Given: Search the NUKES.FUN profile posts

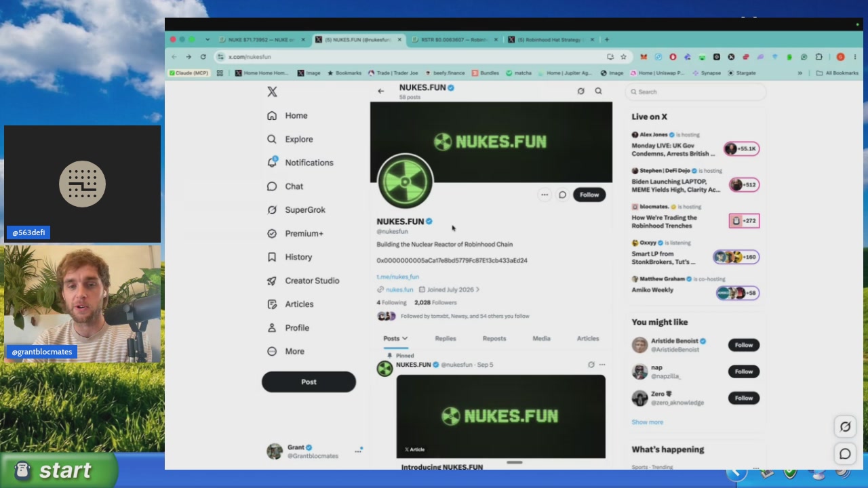Looking at the screenshot, I should 598,91.
